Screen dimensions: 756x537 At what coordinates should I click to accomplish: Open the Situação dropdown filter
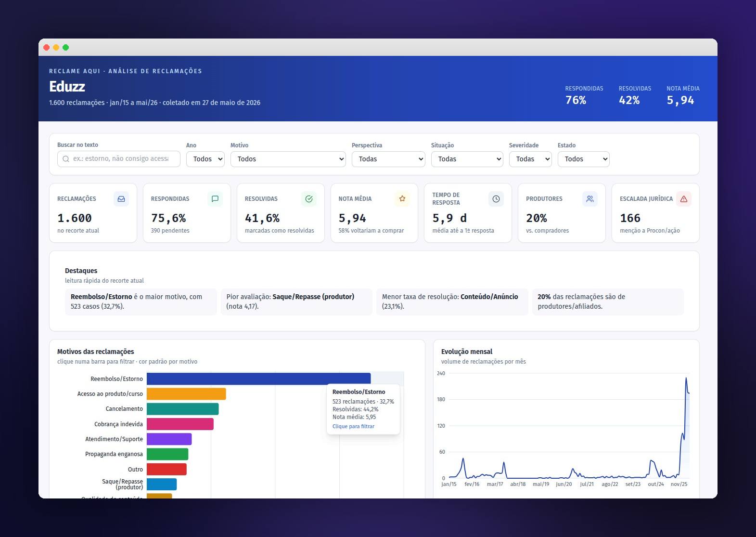tap(467, 159)
